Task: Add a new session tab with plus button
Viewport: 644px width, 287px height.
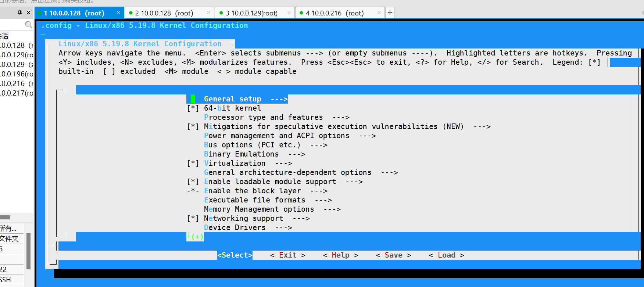Action: (390, 12)
